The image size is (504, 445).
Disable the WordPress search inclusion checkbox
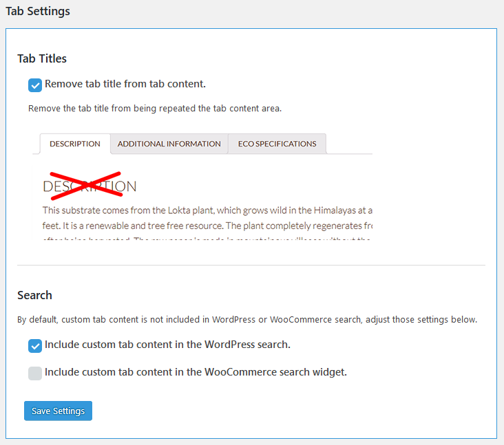pos(35,345)
